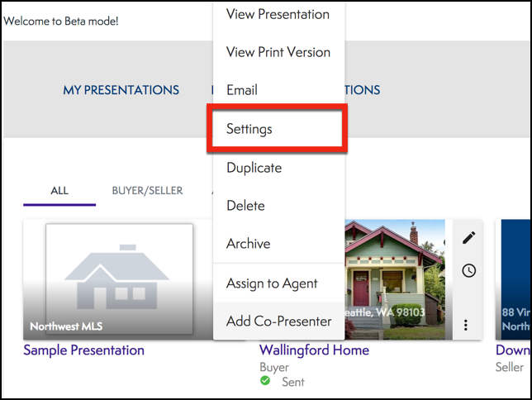
Task: Select Add Co-Presenter menu item
Action: coord(278,321)
